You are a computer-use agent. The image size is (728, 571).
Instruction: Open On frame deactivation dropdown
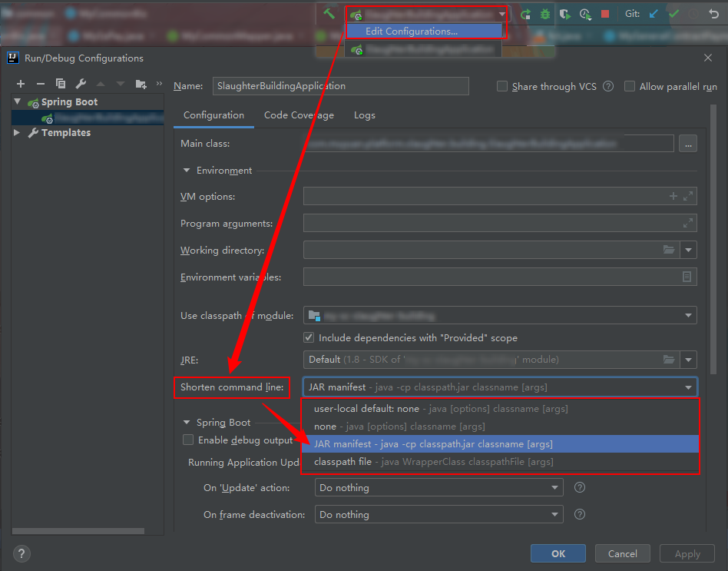(438, 514)
